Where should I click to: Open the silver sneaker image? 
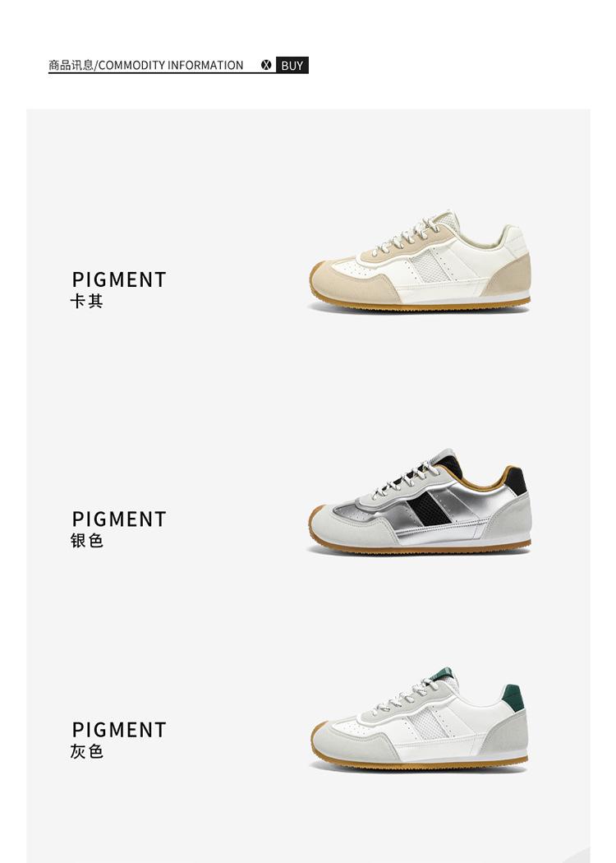420,501
